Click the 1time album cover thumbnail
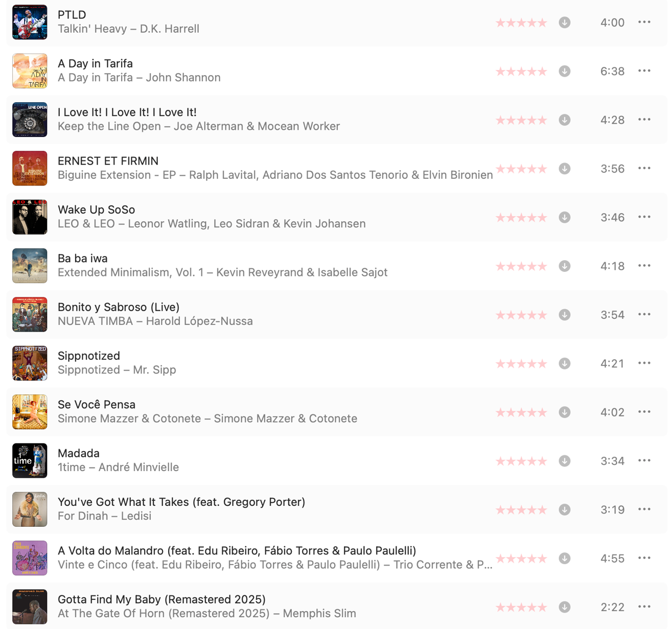This screenshot has width=672, height=629. (30, 460)
